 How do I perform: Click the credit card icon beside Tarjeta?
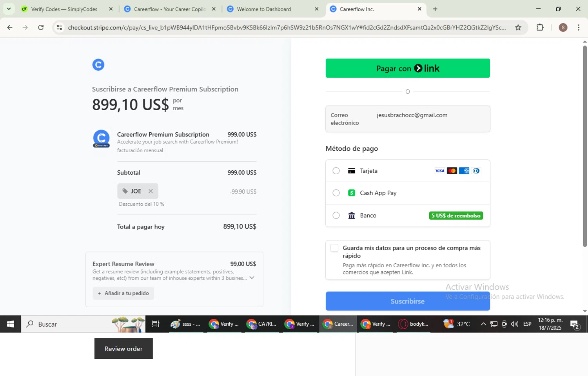[x=352, y=171]
